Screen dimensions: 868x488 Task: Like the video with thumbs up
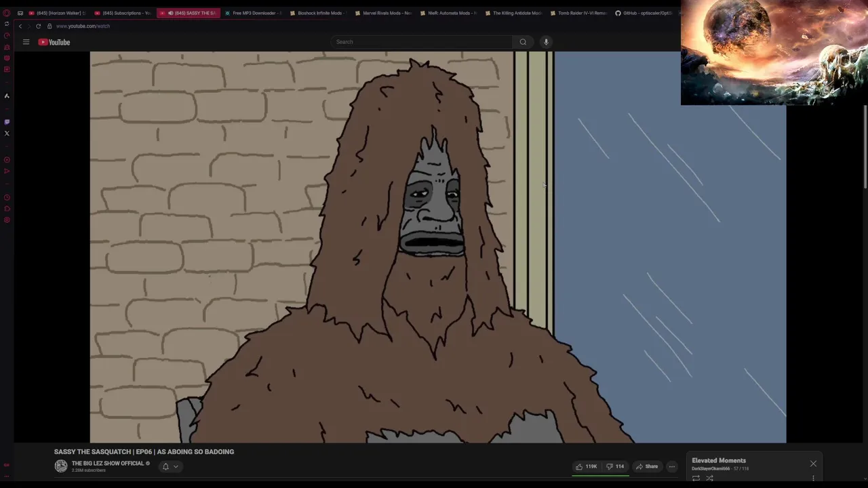coord(586,466)
